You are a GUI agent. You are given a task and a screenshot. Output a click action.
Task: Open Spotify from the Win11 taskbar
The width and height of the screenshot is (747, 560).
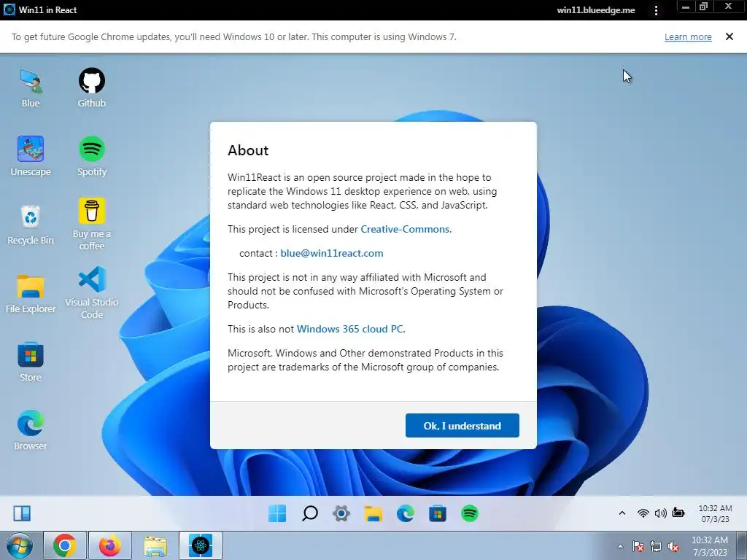(x=470, y=513)
